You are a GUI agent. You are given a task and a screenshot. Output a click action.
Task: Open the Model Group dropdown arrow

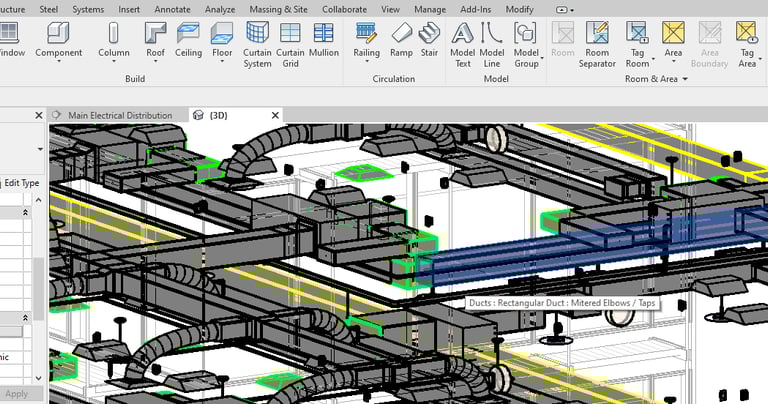pos(542,58)
